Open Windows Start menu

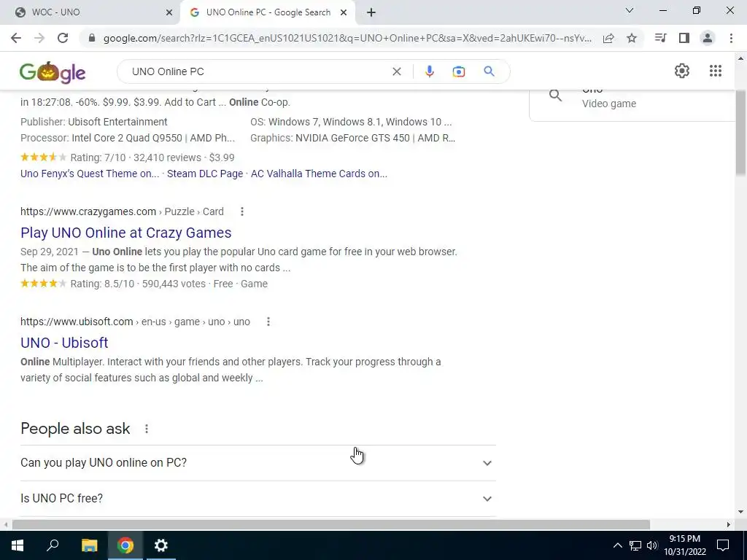(x=18, y=545)
